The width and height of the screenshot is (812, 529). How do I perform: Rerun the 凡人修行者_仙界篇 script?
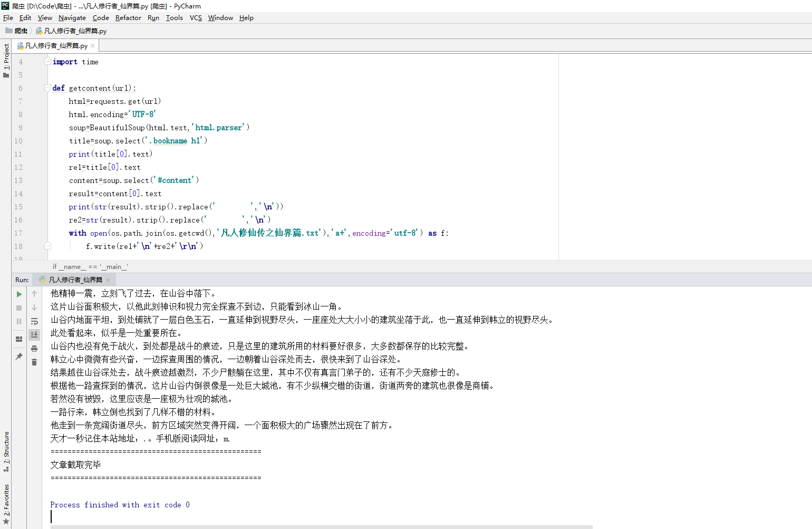[18, 294]
